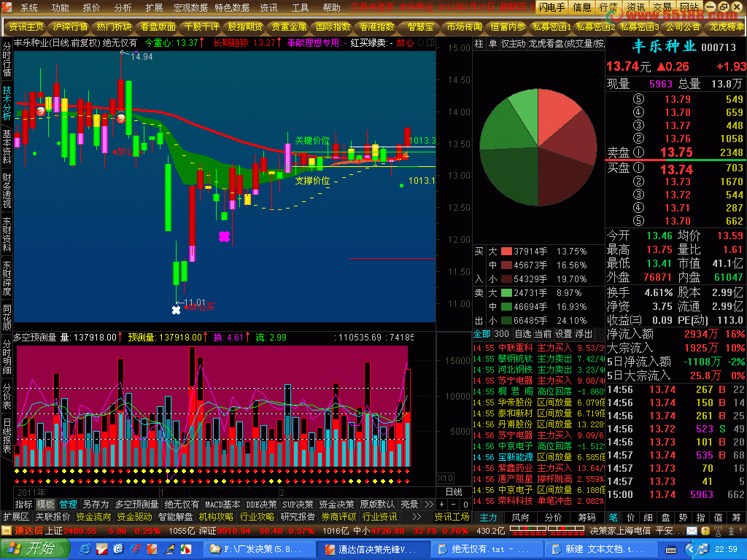
Task: Open the 分析 menu
Action: pos(123,7)
